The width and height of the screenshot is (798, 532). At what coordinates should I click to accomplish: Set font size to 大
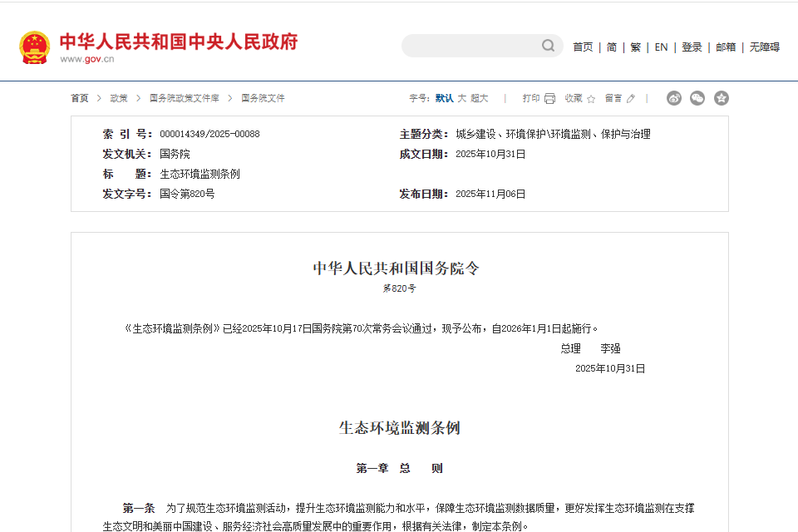461,97
